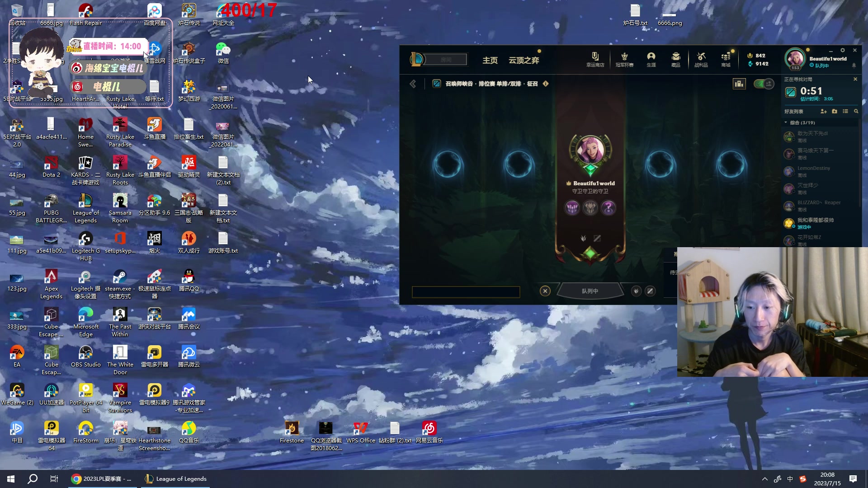
Task: Switch to the 云顶之弈 TFT tab
Action: pos(524,60)
